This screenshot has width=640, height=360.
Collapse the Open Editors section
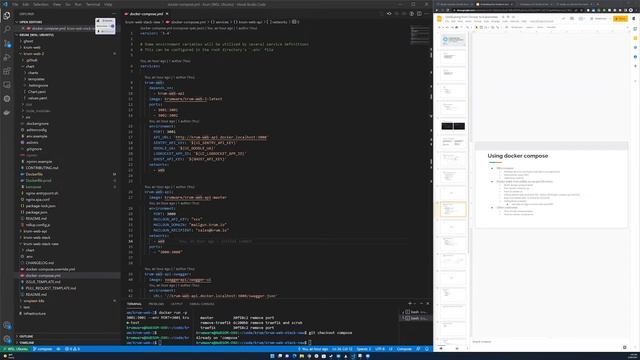(31, 22)
